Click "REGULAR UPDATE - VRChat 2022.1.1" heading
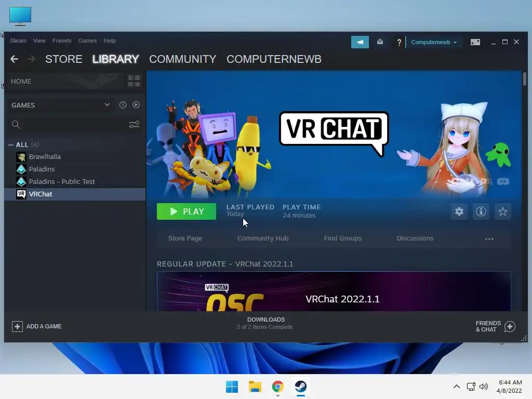The image size is (532, 399). [225, 264]
